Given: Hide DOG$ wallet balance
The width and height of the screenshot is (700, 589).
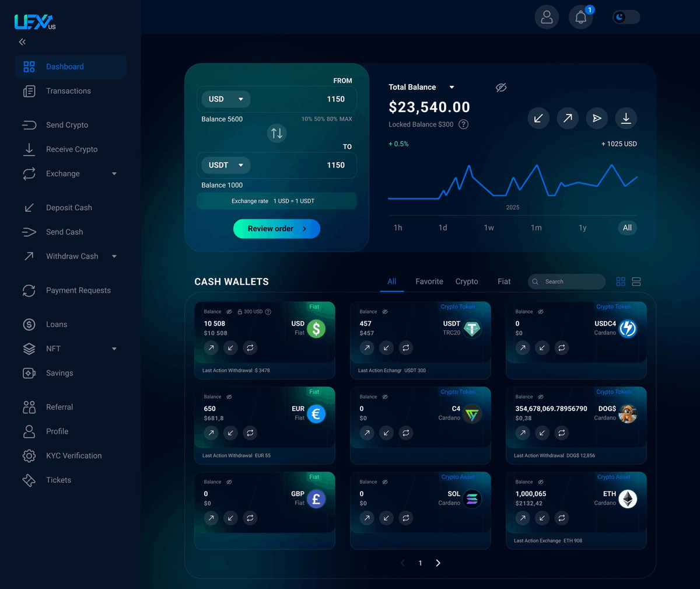Looking at the screenshot, I should click(541, 397).
